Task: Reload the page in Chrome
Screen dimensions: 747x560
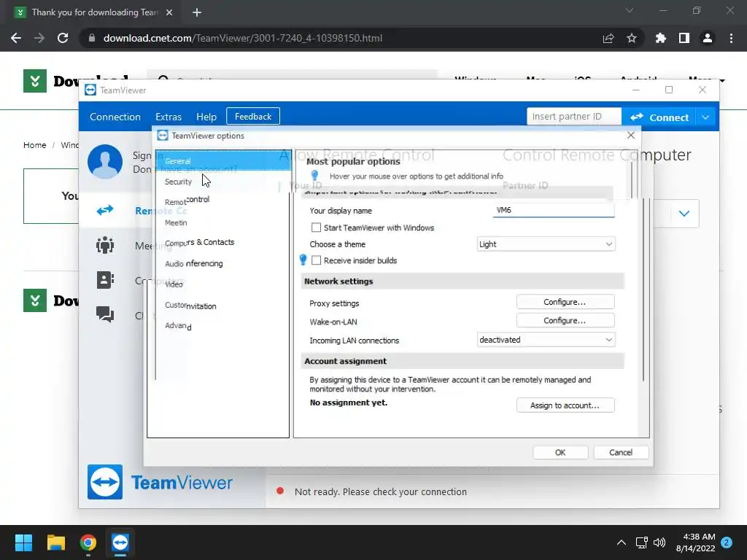Action: [63, 38]
